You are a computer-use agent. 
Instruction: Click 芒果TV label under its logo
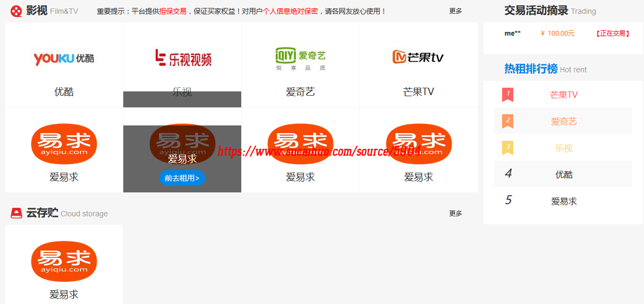point(418,92)
